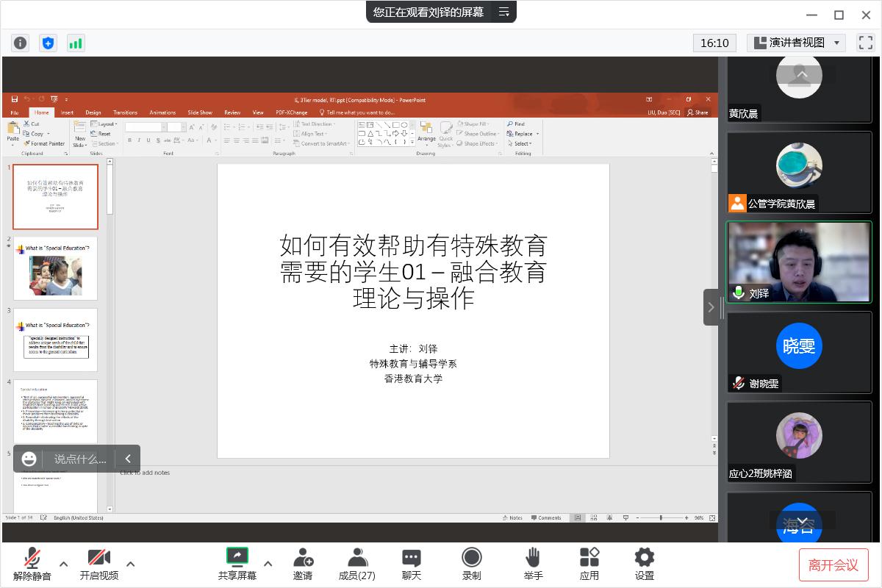Open the viewing screen options menu
Viewport: 882px width, 588px height.
[504, 12]
